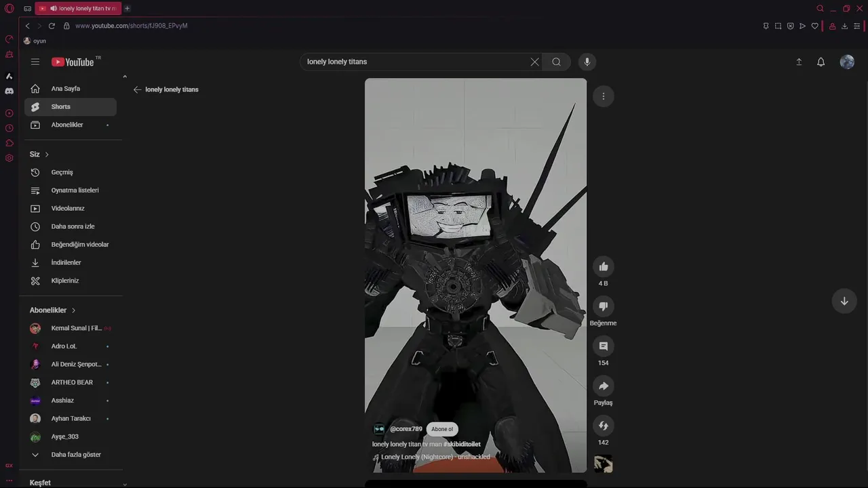This screenshot has width=868, height=488.
Task: Open the player icon in Opera sidebar
Action: click(9, 113)
